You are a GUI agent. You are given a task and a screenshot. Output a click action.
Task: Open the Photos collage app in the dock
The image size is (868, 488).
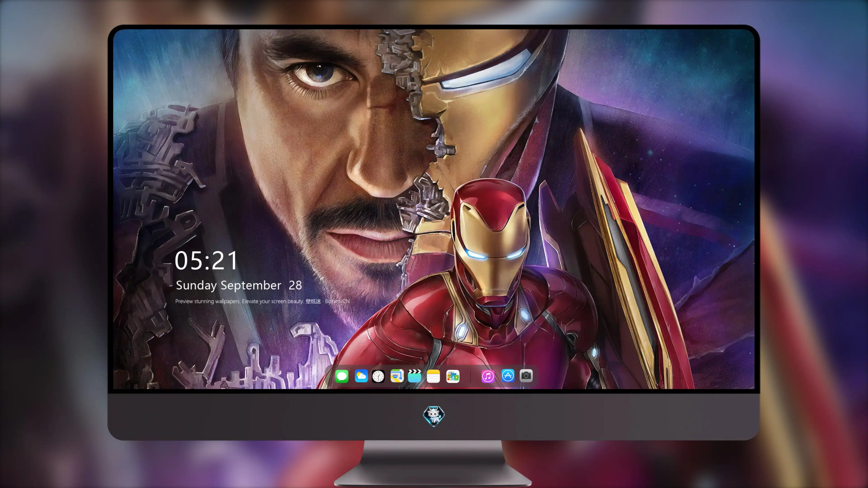[x=453, y=376]
